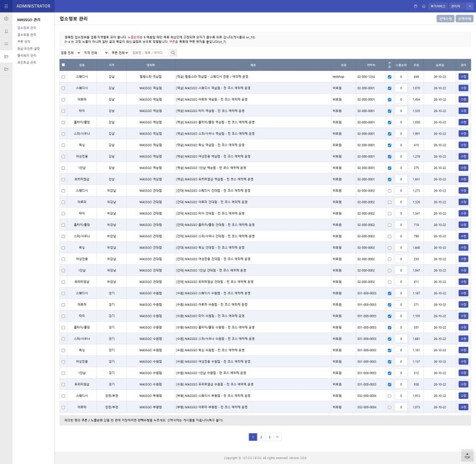Jump back up with the TOP arrow button
This screenshot has height=464, width=476.
click(467, 455)
